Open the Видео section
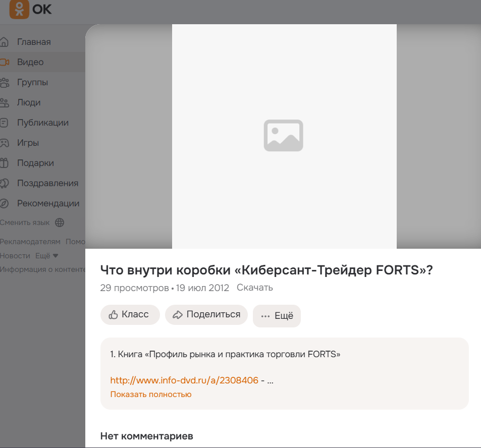 coord(30,62)
